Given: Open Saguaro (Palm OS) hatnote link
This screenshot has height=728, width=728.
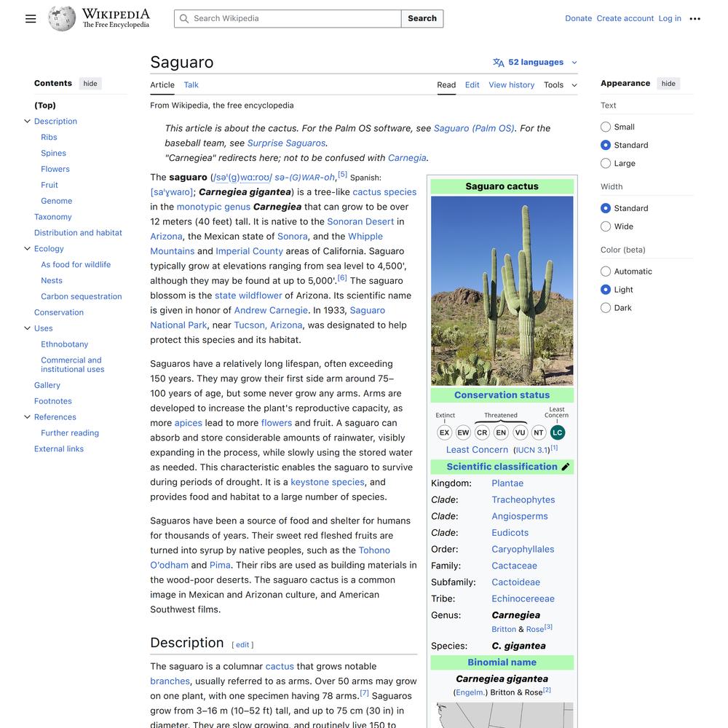Looking at the screenshot, I should tap(474, 128).
